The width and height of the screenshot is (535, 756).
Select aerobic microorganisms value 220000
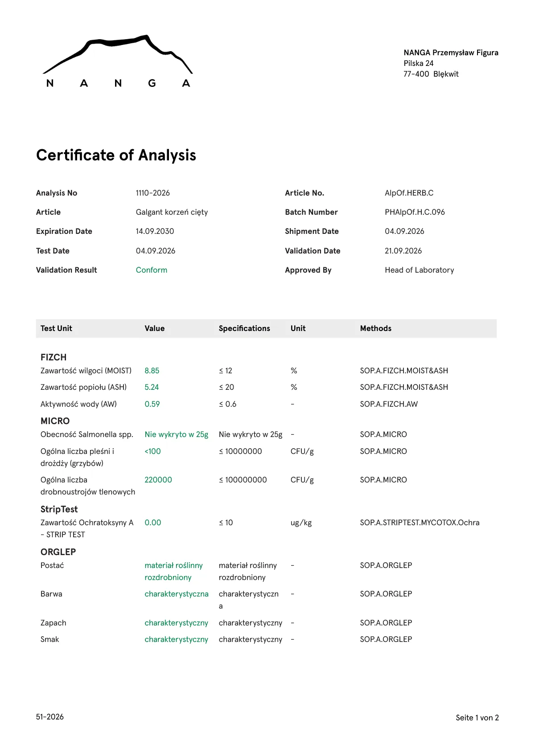[x=158, y=480]
